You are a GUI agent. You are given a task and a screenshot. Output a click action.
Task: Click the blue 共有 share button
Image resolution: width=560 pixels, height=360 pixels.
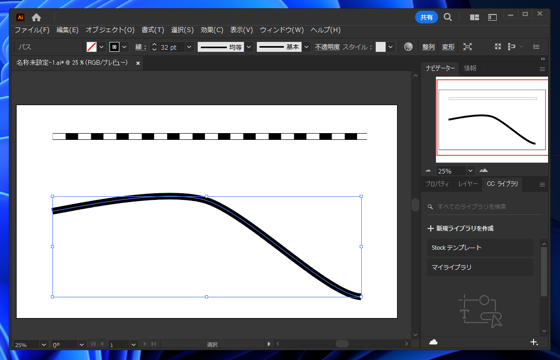(x=426, y=17)
